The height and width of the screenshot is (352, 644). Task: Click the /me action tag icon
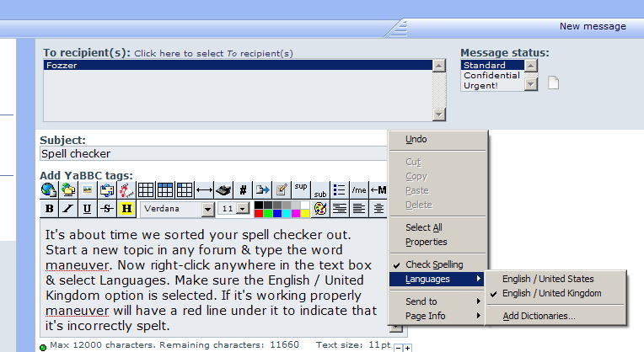[x=359, y=190]
